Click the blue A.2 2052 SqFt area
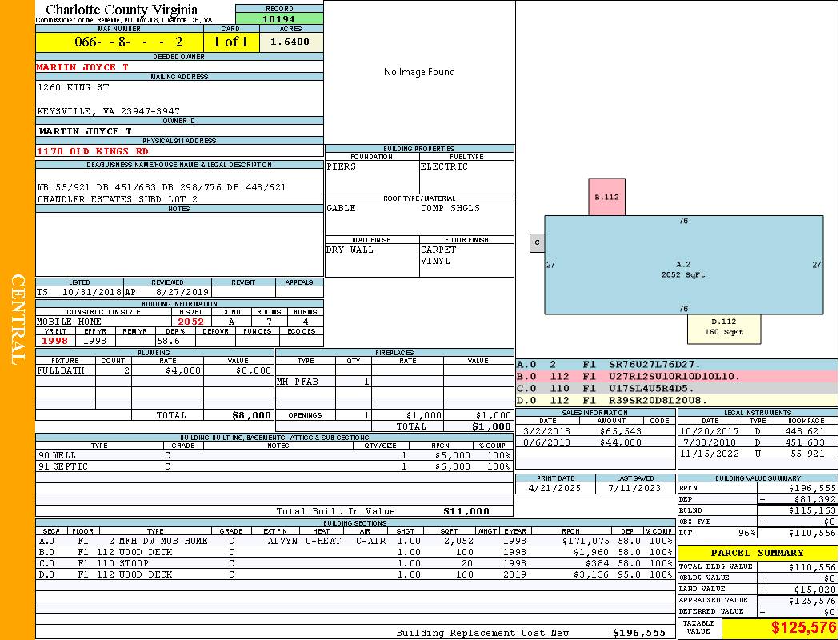Viewport: 840px width, 640px height. click(x=683, y=265)
